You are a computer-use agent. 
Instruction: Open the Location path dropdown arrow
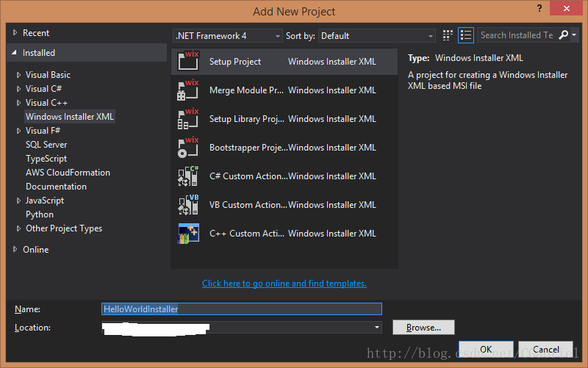click(377, 328)
